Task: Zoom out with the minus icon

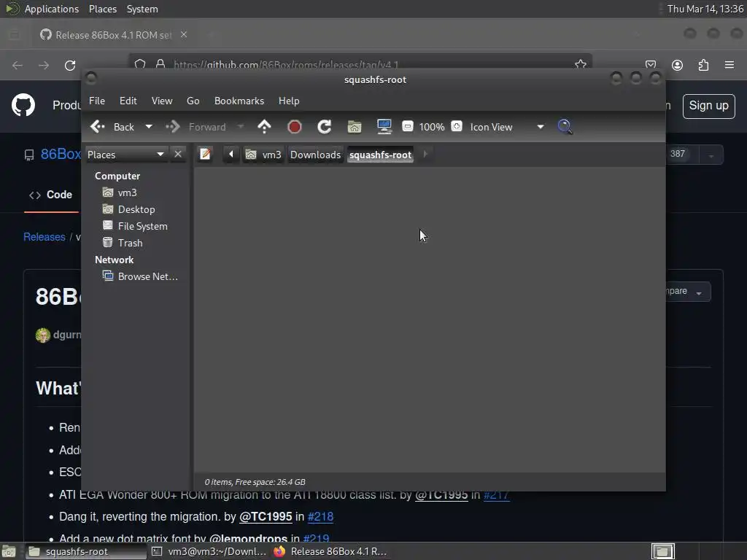Action: tap(407, 126)
